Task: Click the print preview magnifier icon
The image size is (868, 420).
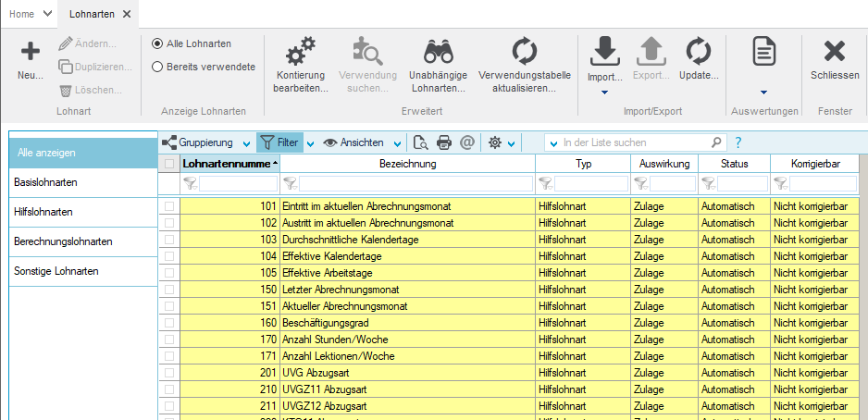Action: tap(420, 142)
